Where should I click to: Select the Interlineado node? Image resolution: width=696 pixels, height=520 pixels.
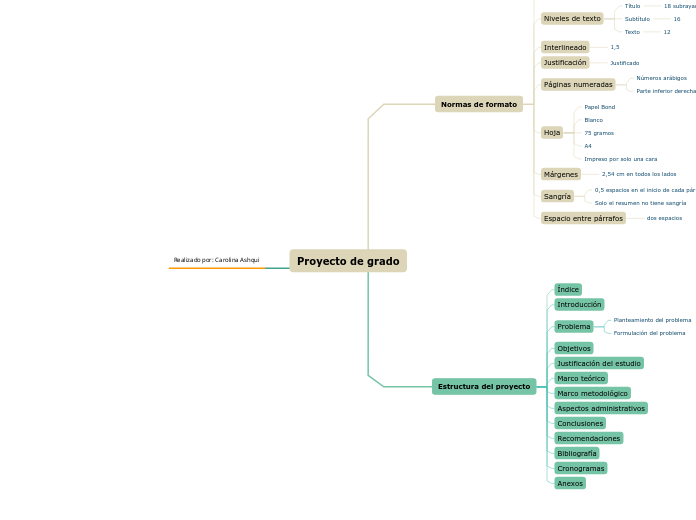(565, 47)
